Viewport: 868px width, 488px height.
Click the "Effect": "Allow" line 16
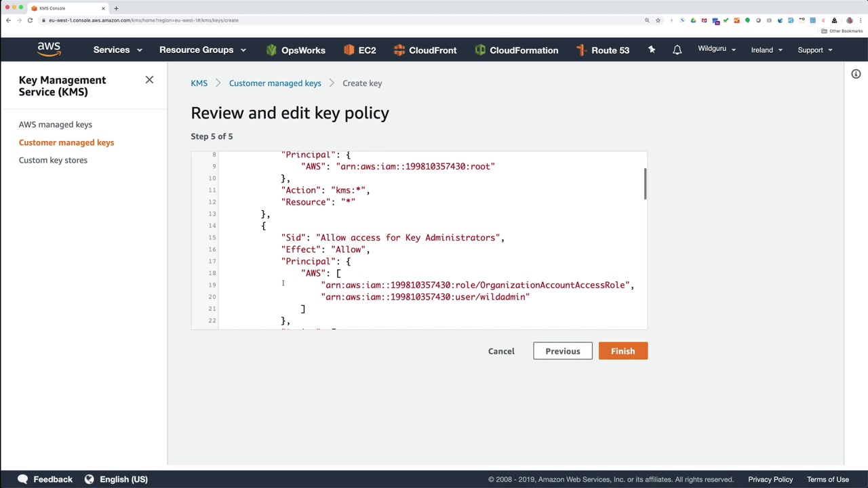325,249
